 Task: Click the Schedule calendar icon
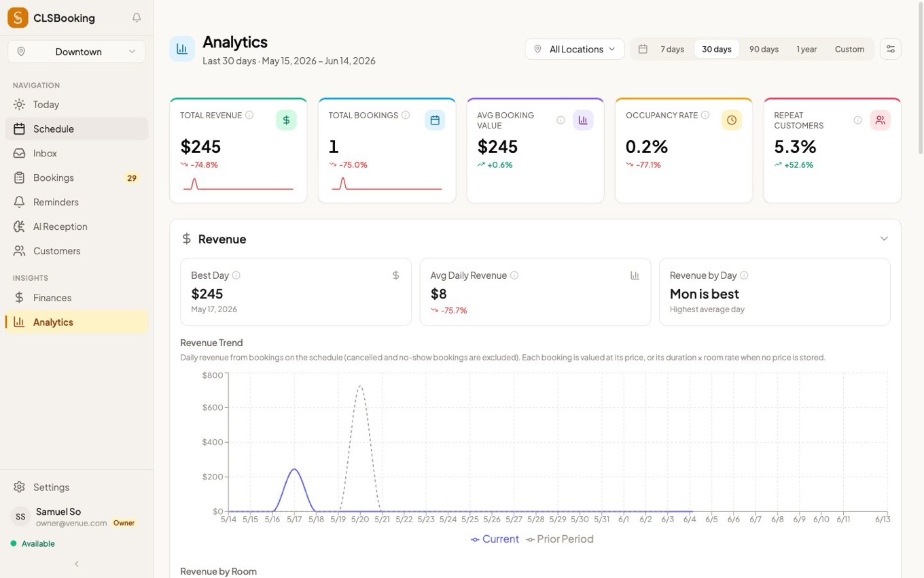point(19,129)
